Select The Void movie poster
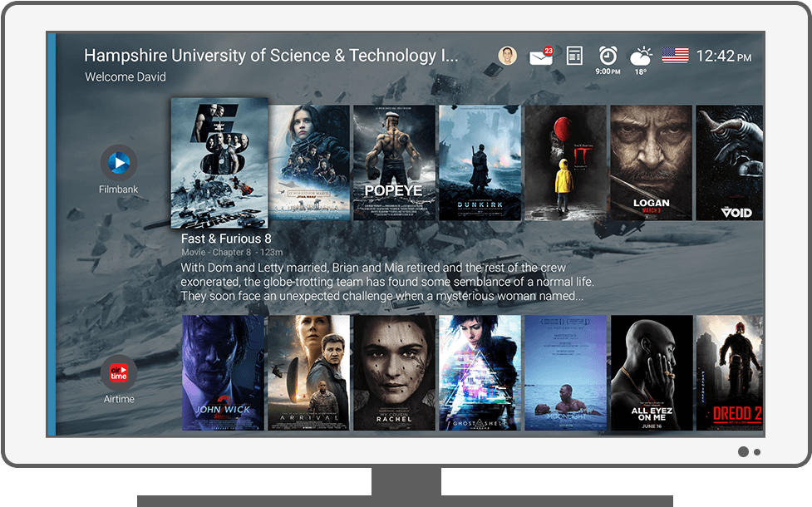 [x=730, y=163]
